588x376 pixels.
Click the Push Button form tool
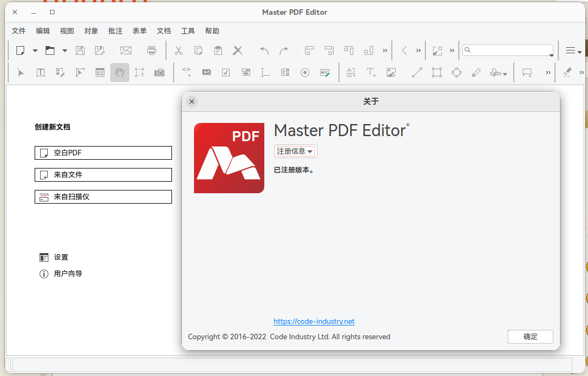(x=206, y=72)
